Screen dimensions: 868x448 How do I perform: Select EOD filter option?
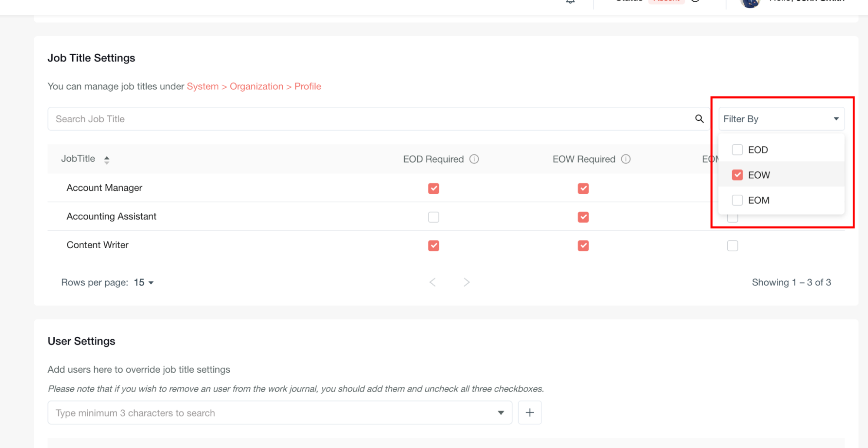click(737, 150)
